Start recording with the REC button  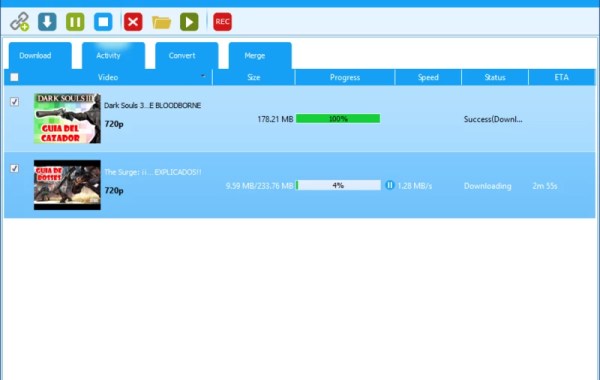point(222,21)
